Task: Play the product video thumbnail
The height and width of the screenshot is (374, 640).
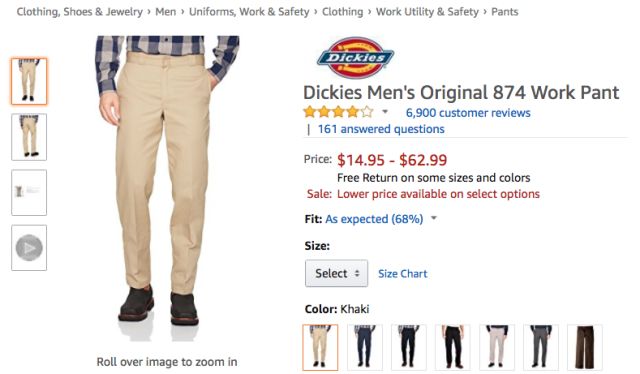Action: (29, 248)
